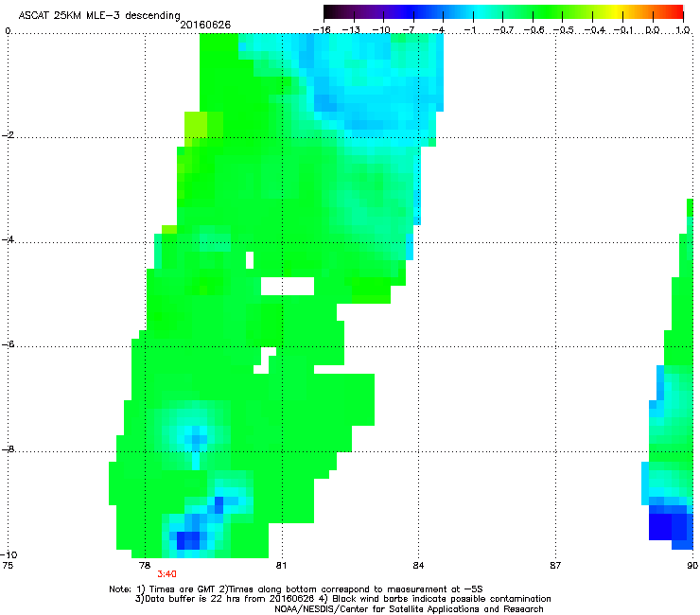Click color bar value -10
The image size is (700, 615).
(x=381, y=30)
